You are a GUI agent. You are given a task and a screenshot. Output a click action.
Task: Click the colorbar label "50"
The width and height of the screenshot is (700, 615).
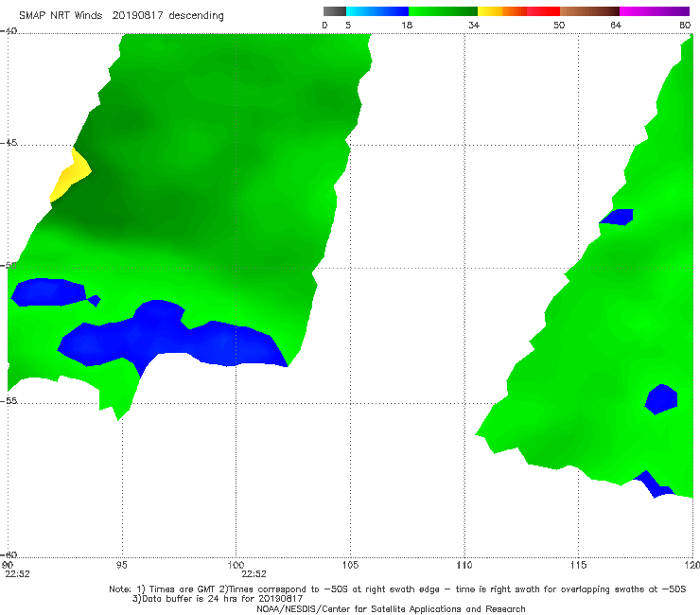[x=559, y=25]
